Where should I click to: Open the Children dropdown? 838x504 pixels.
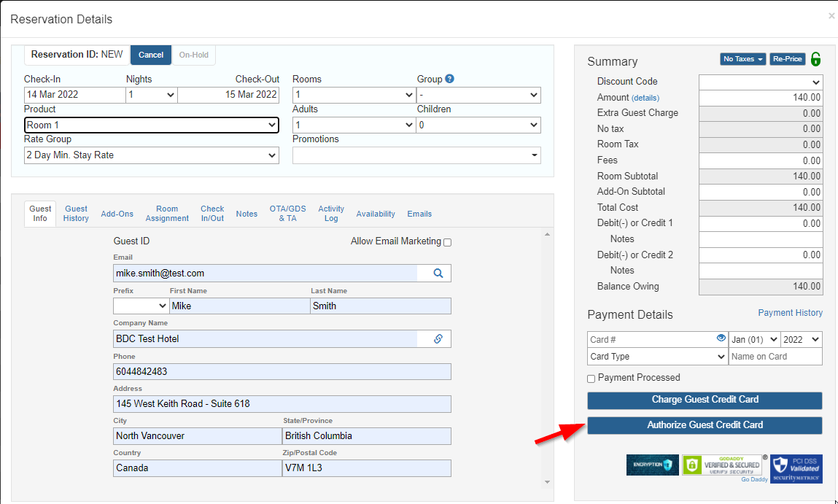[479, 125]
